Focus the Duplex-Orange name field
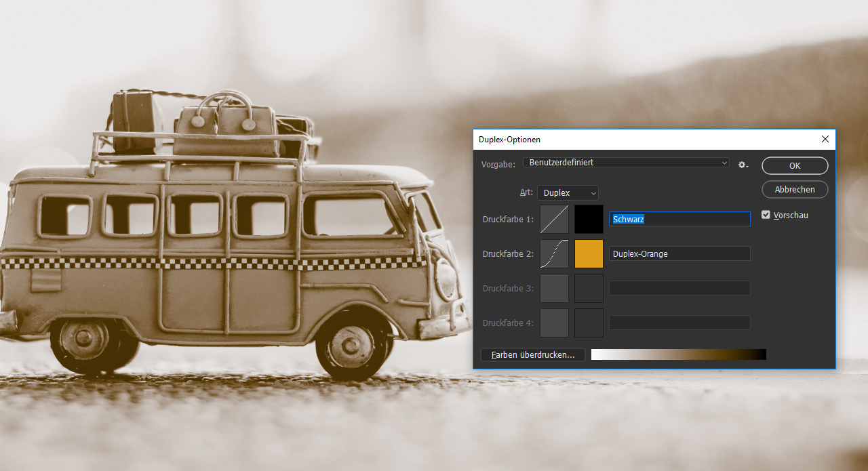Screen dimensions: 868x471 click(x=679, y=253)
